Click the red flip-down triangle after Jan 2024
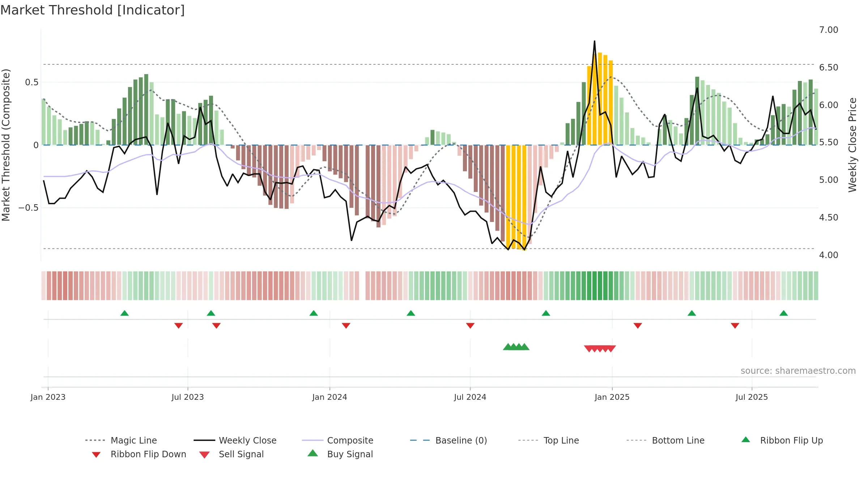 pos(346,326)
